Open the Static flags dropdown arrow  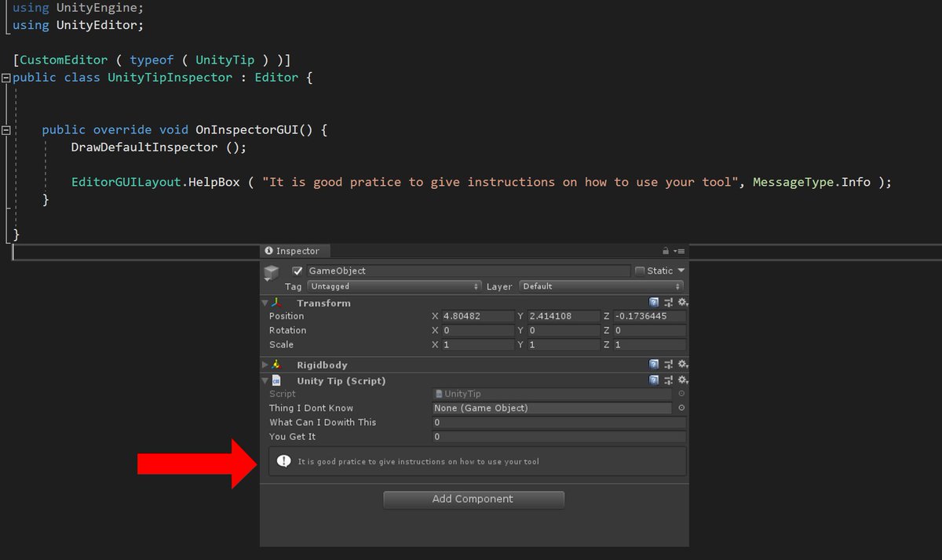tap(681, 271)
